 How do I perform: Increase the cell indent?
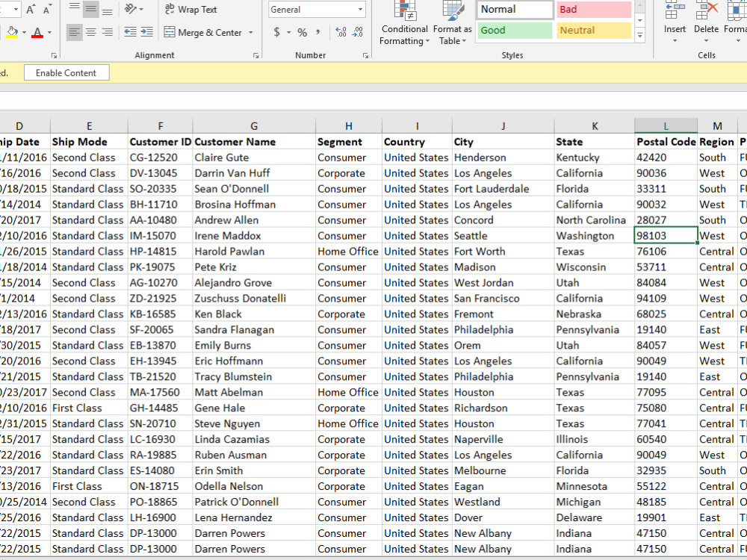tap(146, 32)
